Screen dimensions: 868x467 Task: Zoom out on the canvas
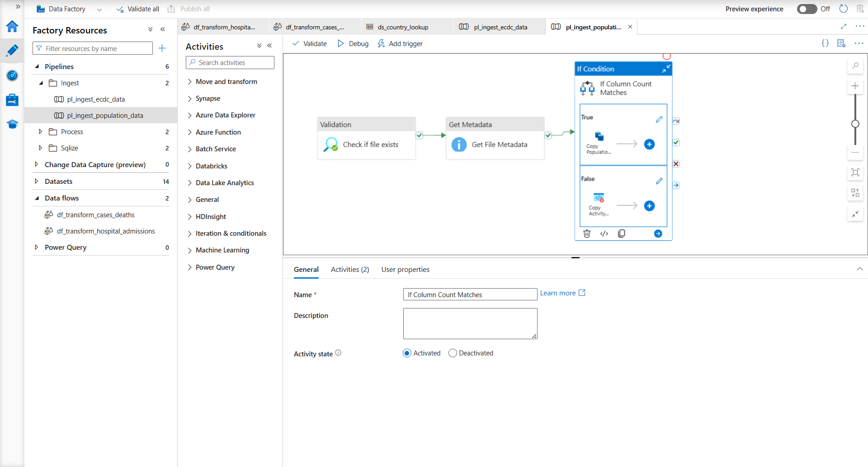(855, 153)
